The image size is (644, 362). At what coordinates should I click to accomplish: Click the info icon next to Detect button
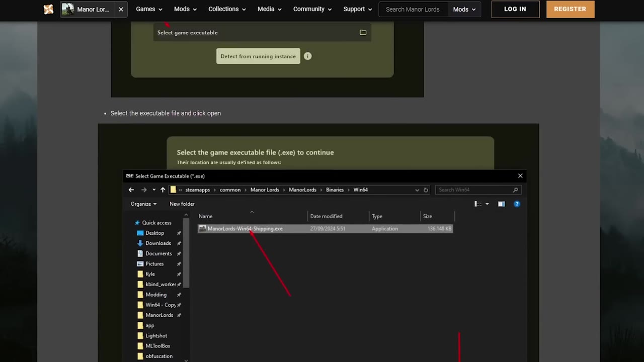307,56
